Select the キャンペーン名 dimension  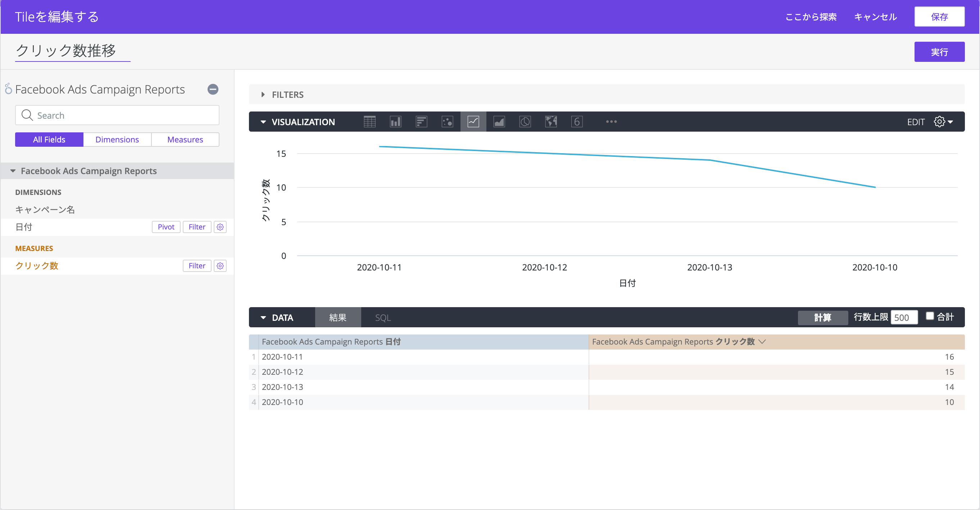(45, 210)
